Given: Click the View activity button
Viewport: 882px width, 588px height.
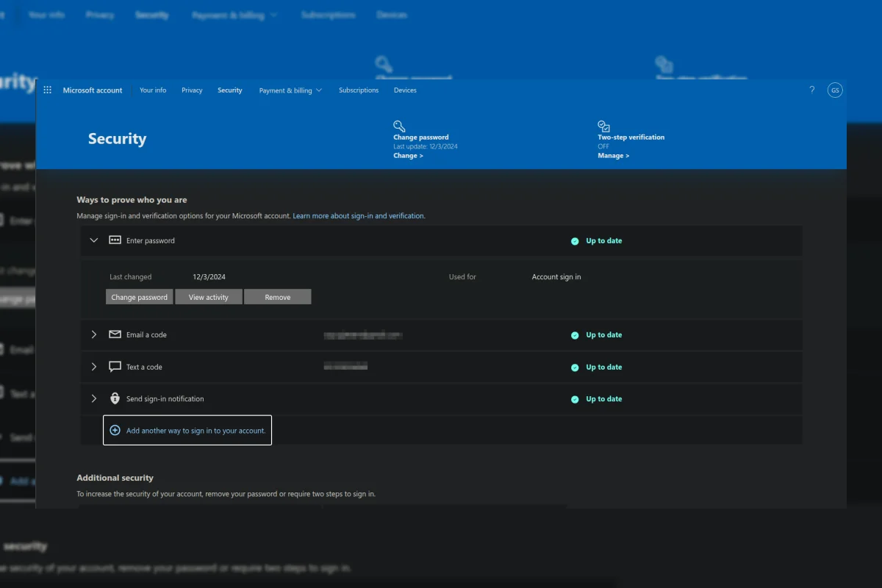Looking at the screenshot, I should pos(209,297).
